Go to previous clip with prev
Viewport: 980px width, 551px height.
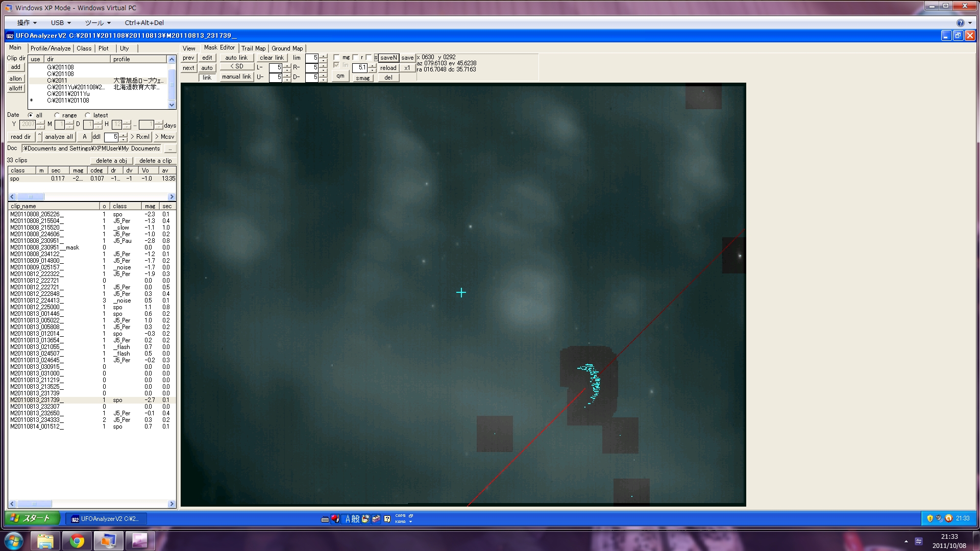pyautogui.click(x=188, y=58)
